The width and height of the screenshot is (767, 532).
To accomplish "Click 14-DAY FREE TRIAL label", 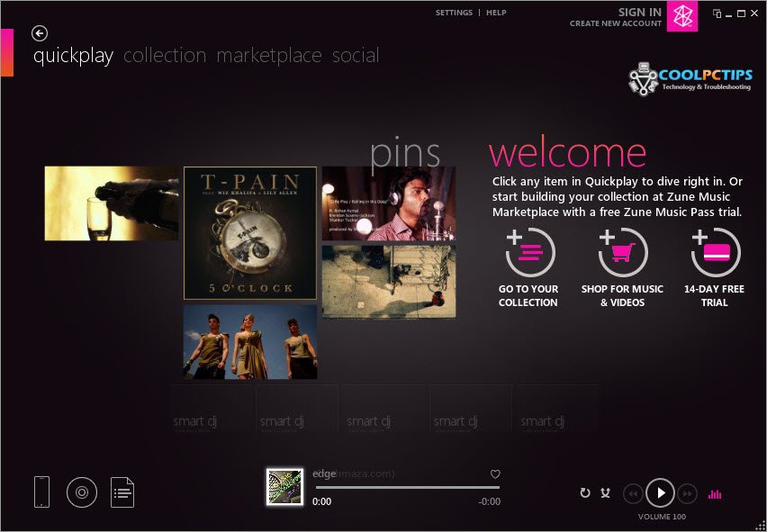I will 715,296.
